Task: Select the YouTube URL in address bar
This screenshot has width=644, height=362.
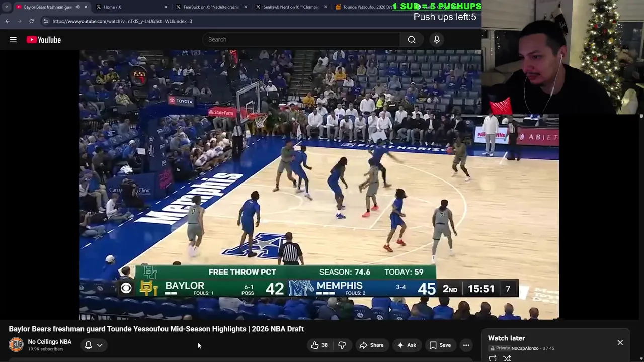Action: pyautogui.click(x=122, y=21)
